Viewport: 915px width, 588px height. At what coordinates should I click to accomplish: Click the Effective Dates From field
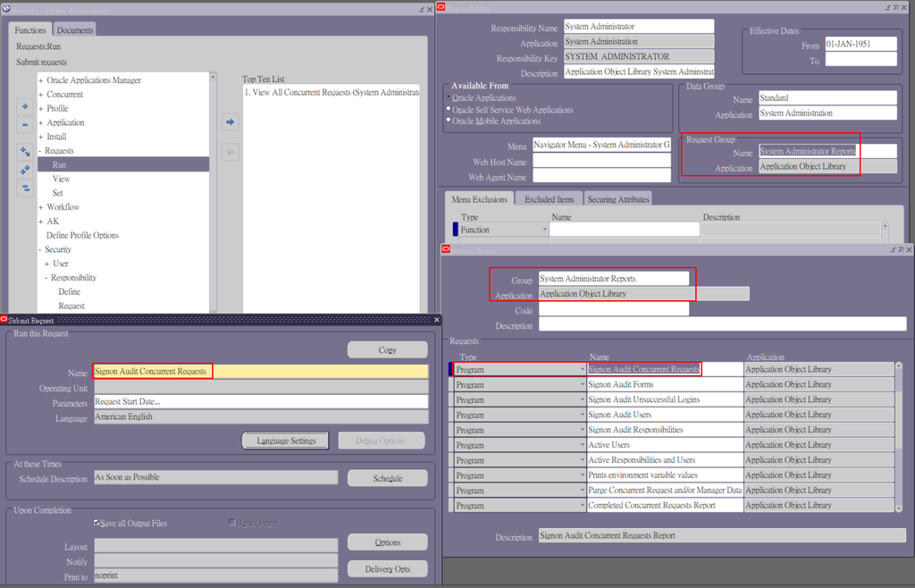(860, 44)
